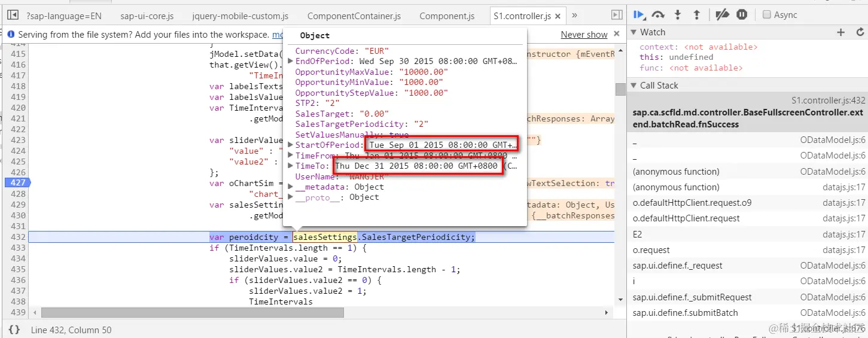Click the Never show link
The height and width of the screenshot is (338, 868).
(x=584, y=35)
